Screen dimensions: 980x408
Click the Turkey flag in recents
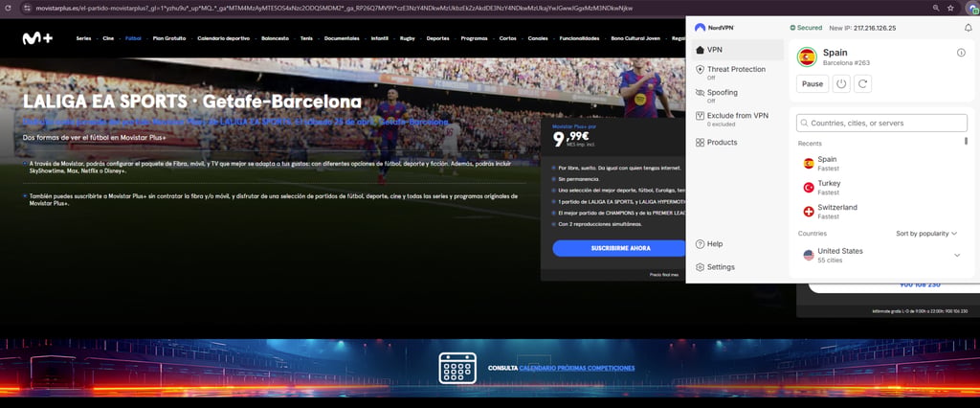(x=808, y=187)
